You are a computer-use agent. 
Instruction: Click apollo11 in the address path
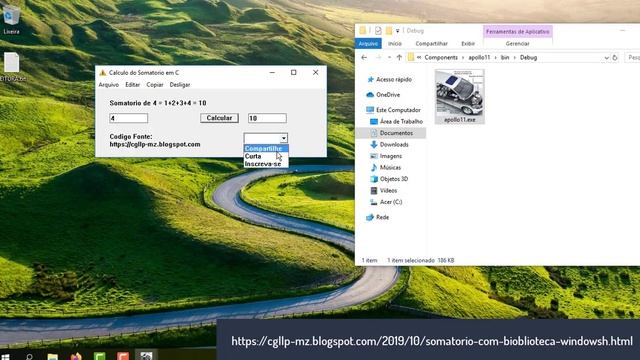coord(479,58)
